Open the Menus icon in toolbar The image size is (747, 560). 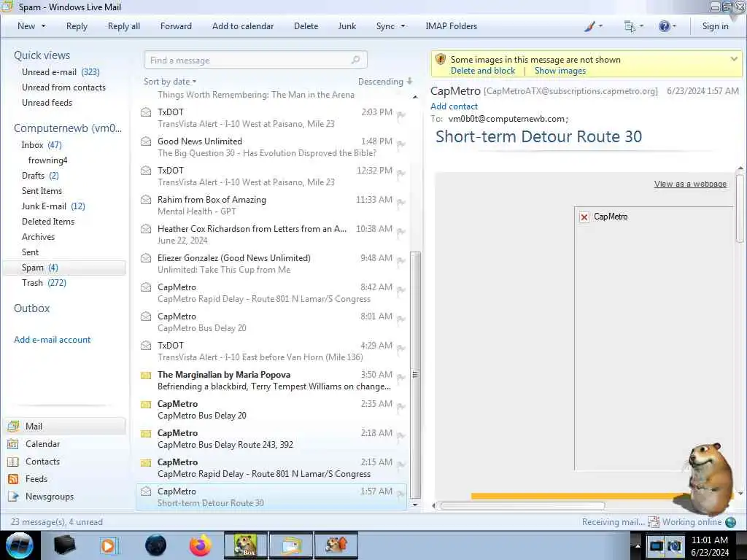(630, 26)
